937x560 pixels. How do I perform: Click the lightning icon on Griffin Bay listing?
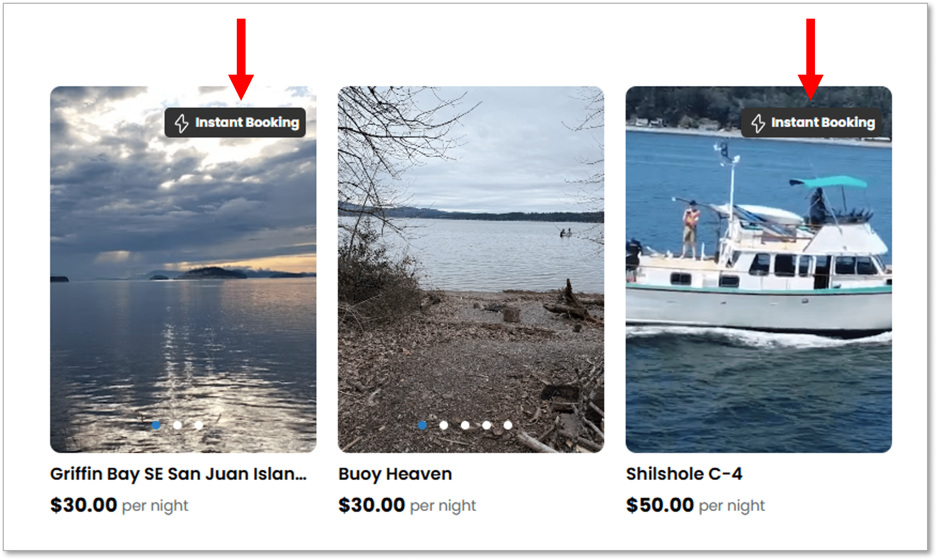click(x=182, y=122)
